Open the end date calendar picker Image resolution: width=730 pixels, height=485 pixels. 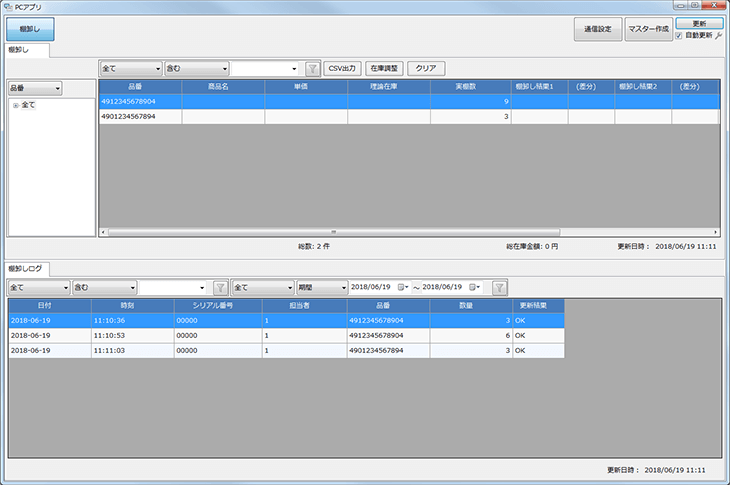pyautogui.click(x=474, y=287)
